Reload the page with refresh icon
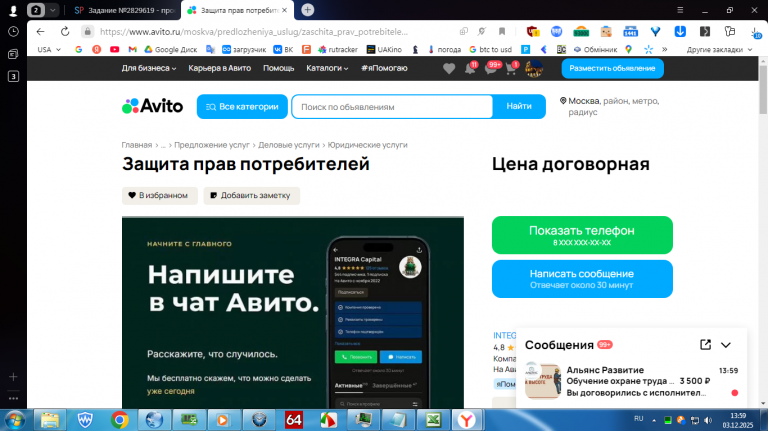The width and height of the screenshot is (768, 431). pos(65,31)
